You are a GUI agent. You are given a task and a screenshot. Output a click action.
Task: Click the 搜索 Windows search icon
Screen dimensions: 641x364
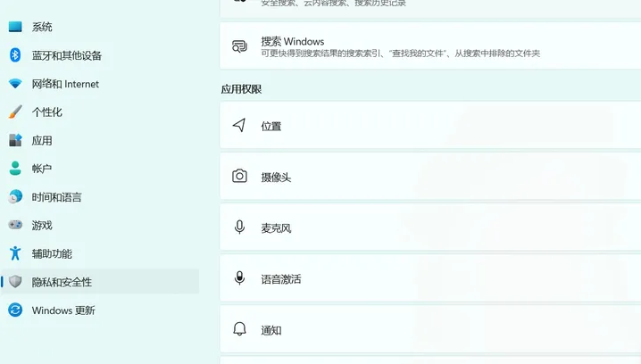(x=239, y=46)
